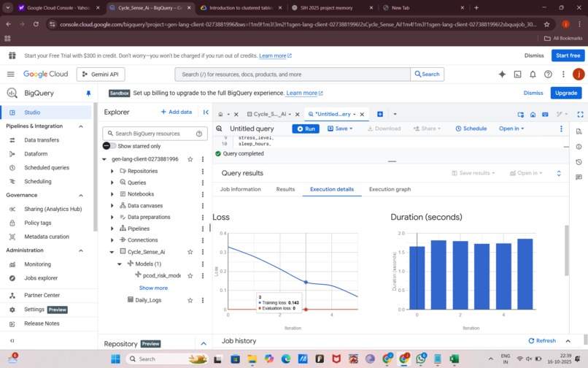The image size is (588, 368).
Task: Open the 'Open in' dropdown in query toolbar
Action: pos(511,129)
